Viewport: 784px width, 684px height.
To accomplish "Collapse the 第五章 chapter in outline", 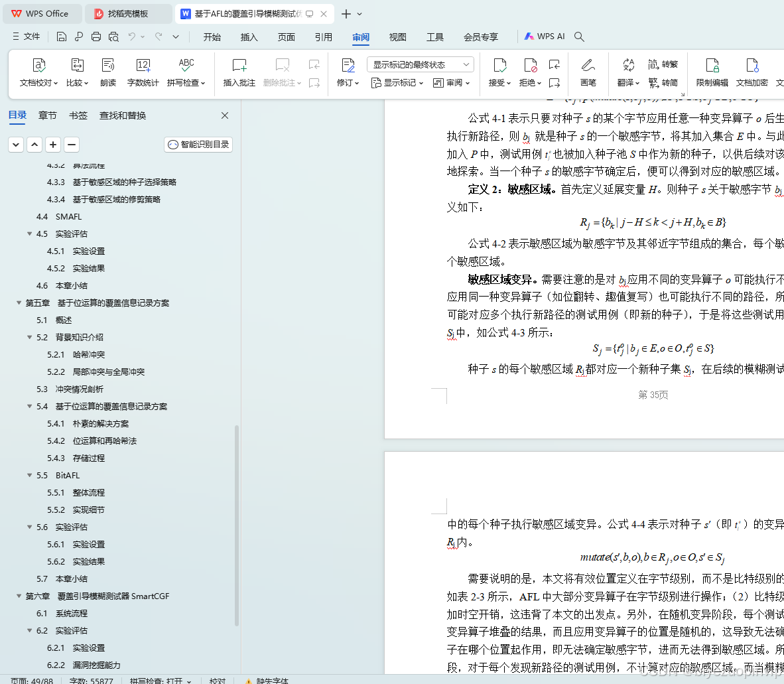I will point(19,303).
